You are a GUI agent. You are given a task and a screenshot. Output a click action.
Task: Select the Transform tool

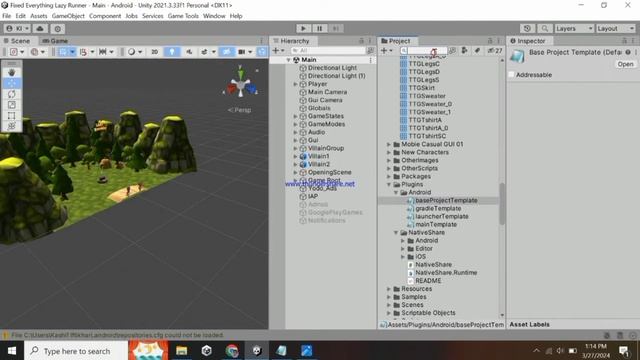[x=11, y=126]
